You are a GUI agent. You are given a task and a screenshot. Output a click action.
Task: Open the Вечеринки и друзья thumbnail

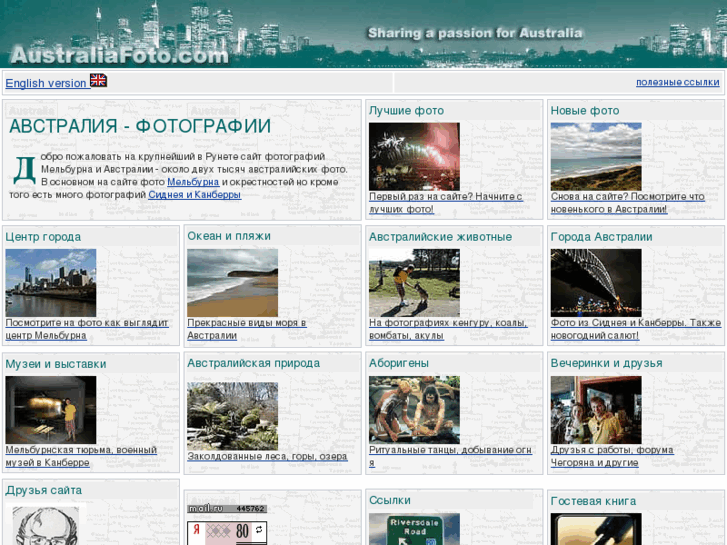pyautogui.click(x=596, y=410)
